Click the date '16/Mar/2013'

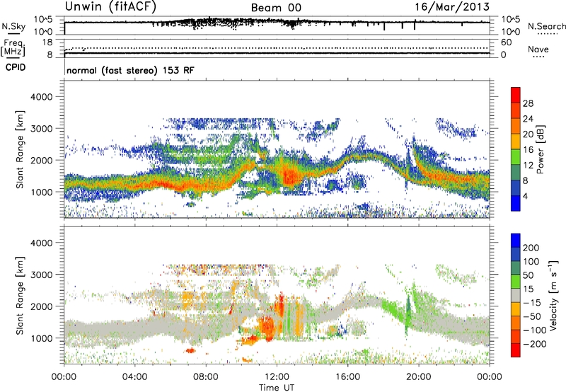[452, 6]
